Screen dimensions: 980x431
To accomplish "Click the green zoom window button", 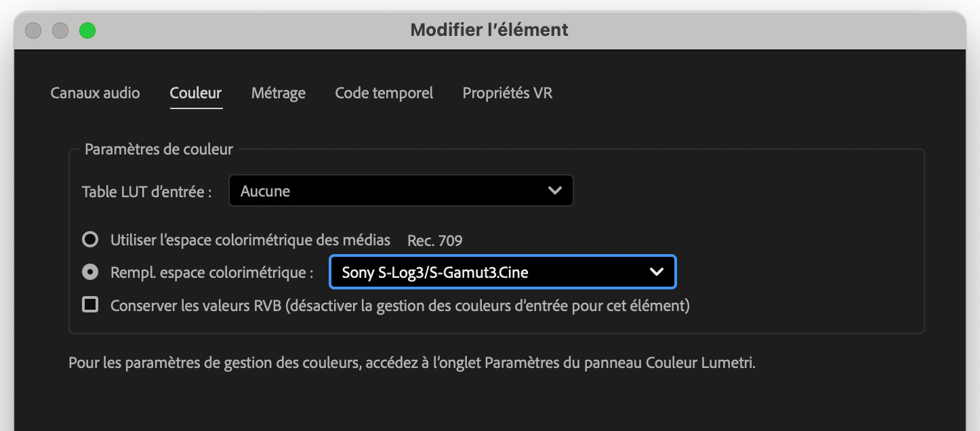I will coord(87,30).
